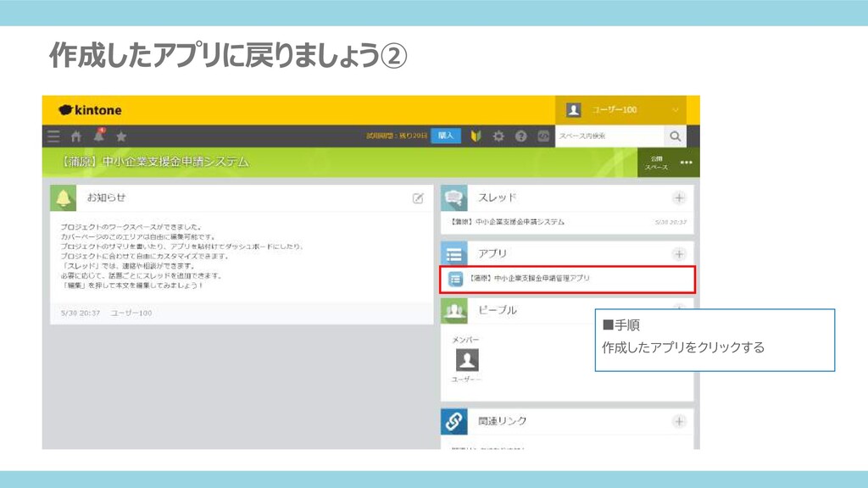868x488 pixels.
Task: Click the 公開スペース label
Action: (x=657, y=163)
